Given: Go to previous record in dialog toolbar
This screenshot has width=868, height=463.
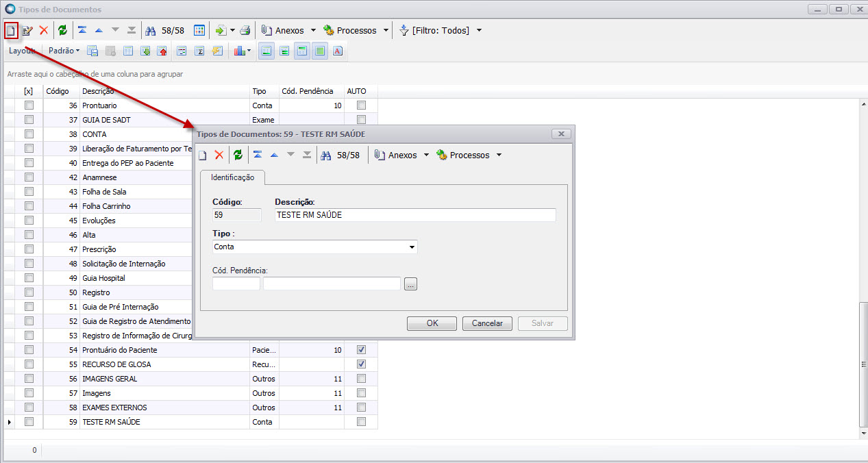Looking at the screenshot, I should (x=274, y=155).
